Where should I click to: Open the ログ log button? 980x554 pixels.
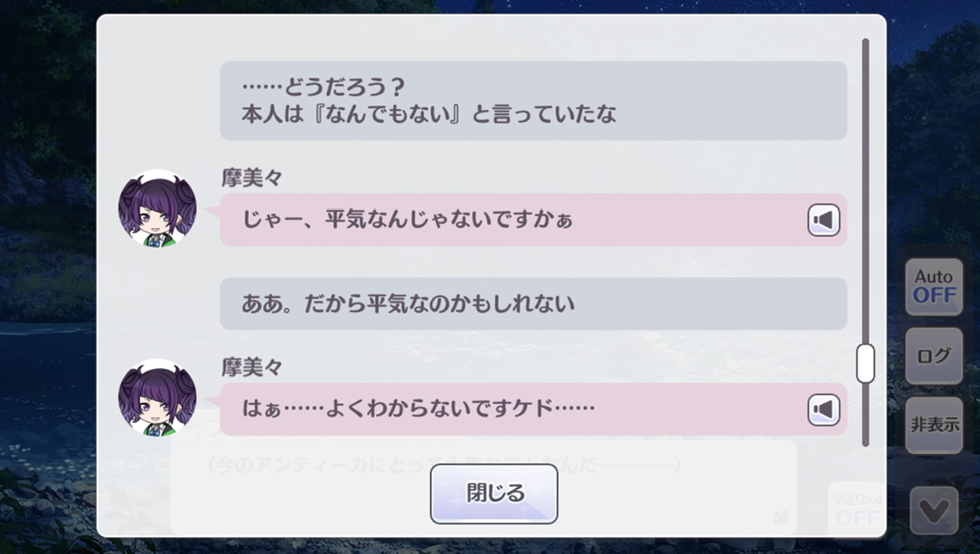click(934, 356)
